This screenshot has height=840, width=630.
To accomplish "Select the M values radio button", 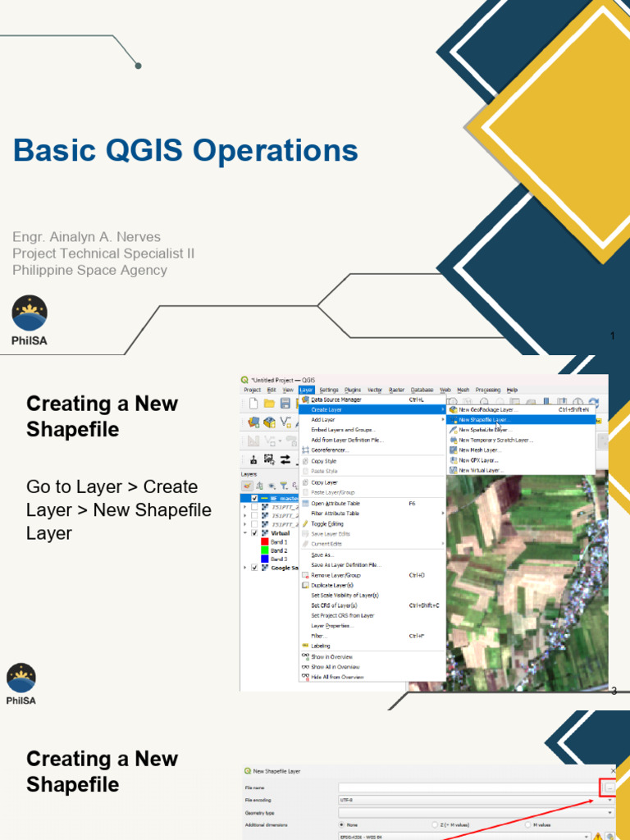I will 528,825.
